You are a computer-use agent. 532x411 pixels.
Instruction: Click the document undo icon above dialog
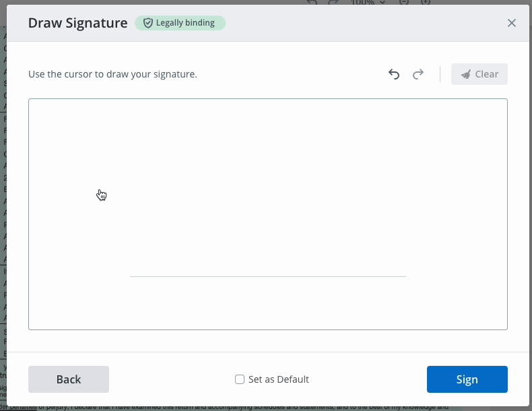pos(311,2)
